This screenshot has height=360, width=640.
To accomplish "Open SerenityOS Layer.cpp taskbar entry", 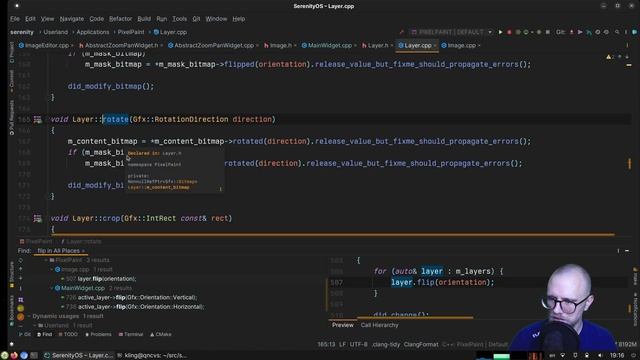I will click(79, 356).
